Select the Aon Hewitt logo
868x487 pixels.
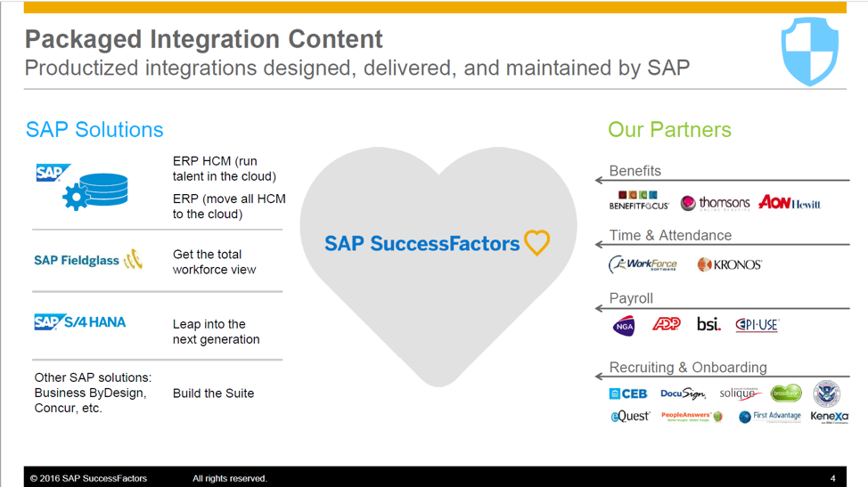pyautogui.click(x=790, y=202)
